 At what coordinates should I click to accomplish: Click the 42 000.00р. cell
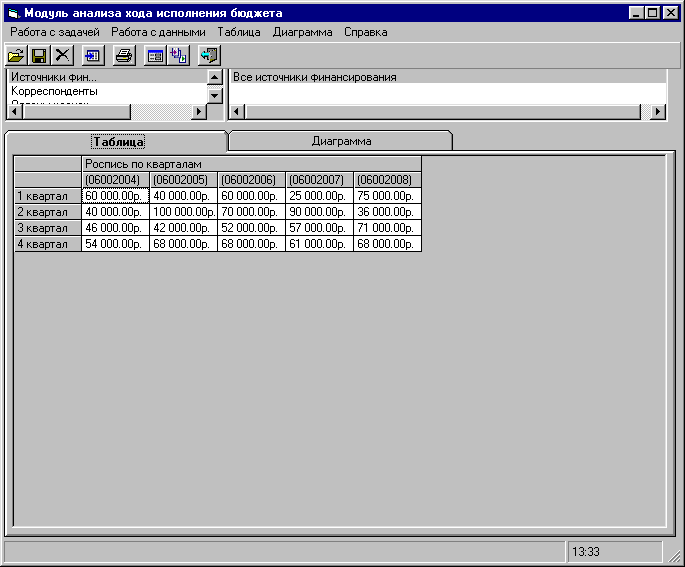[x=183, y=228]
